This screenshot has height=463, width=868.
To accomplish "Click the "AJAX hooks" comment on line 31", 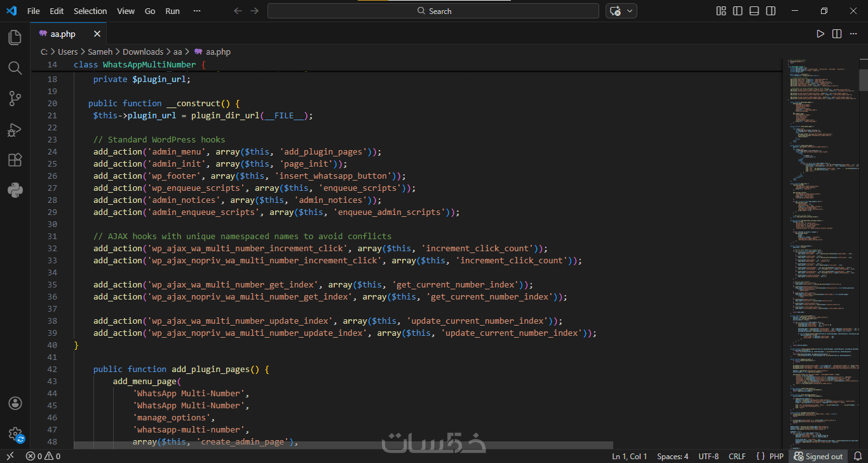I will [x=242, y=236].
